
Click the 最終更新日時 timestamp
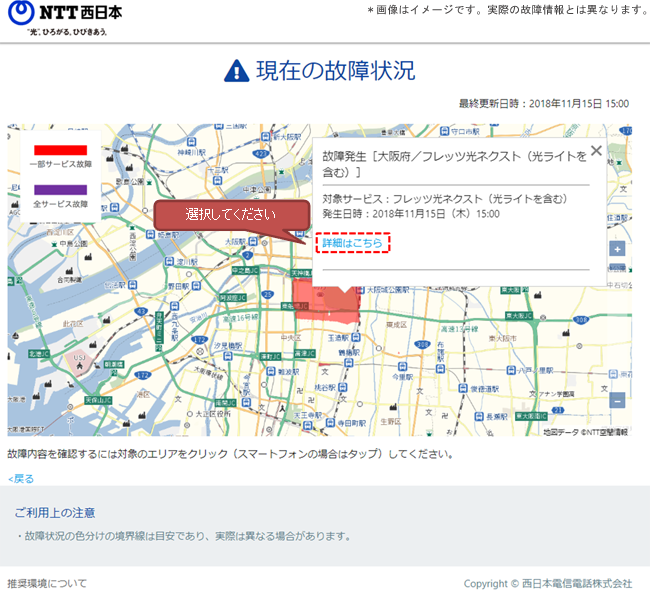[x=543, y=104]
